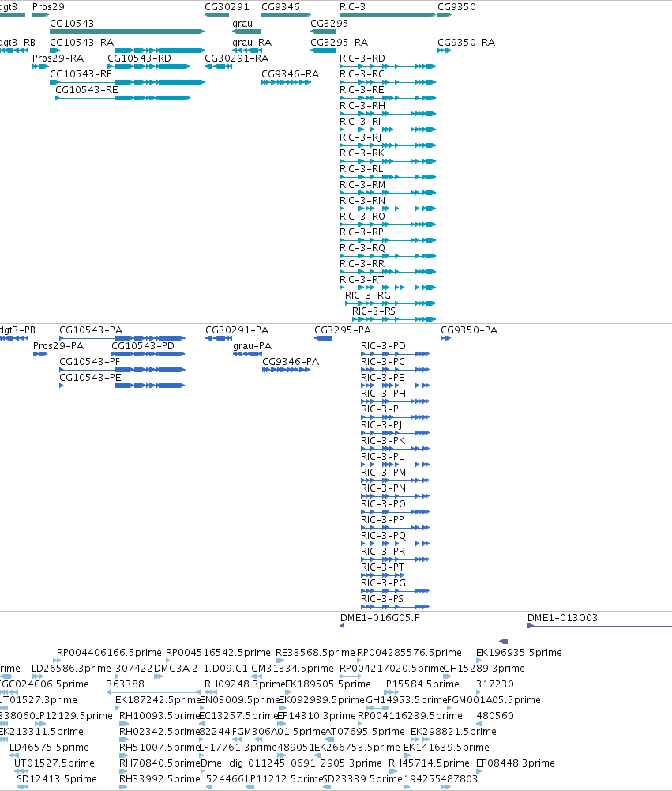Image resolution: width=672 pixels, height=791 pixels.
Task: Select transcript RIC-3-RO
Action: (x=362, y=217)
